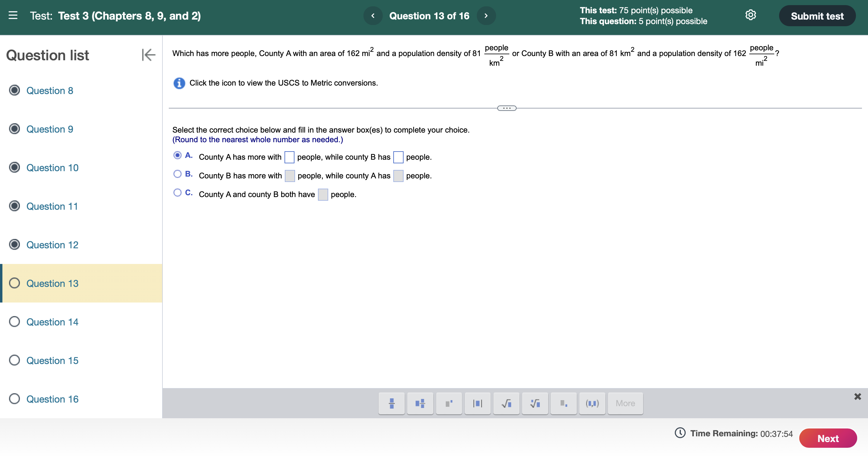868x458 pixels.
Task: Insert an ordered pair template
Action: click(592, 403)
